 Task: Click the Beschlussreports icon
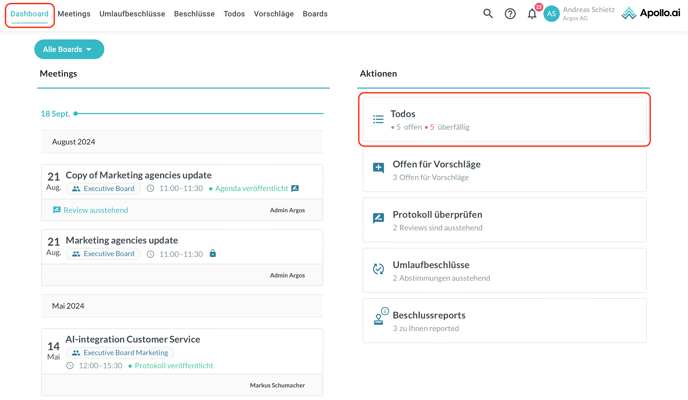point(379,318)
